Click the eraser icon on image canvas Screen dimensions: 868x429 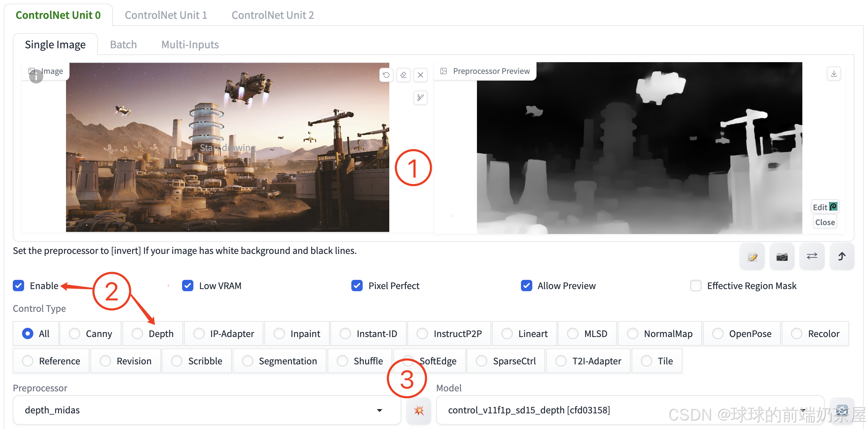click(403, 75)
